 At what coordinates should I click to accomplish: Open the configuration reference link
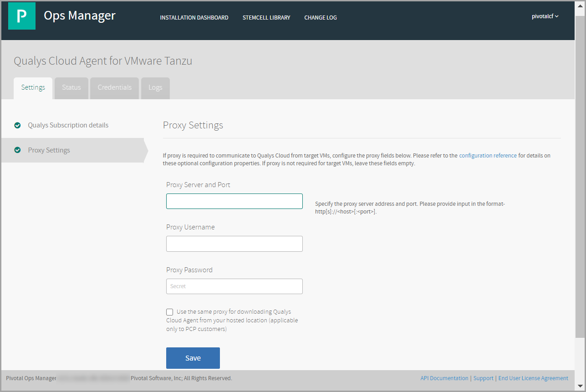488,156
